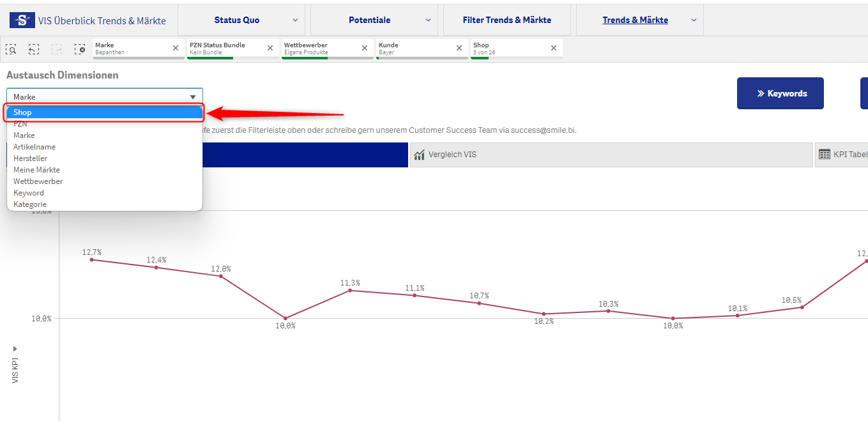Click the smart search selection icon
The width and height of the screenshot is (868, 421).
(11, 49)
